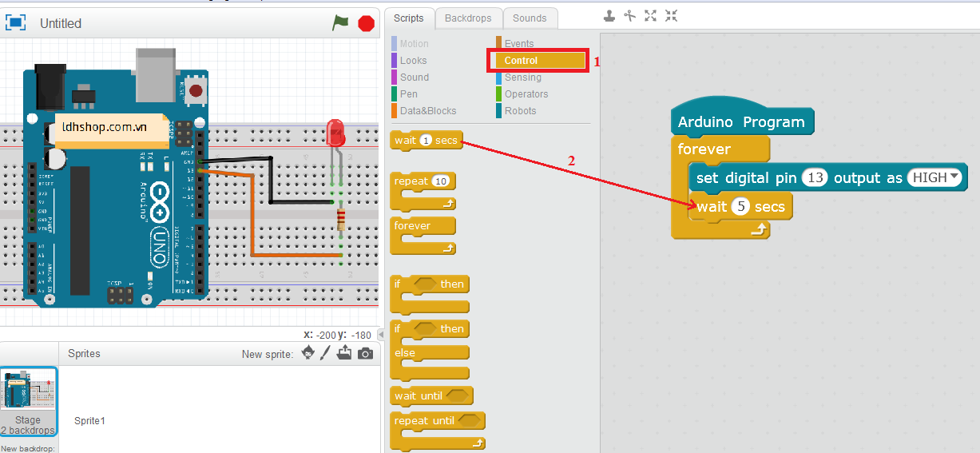This screenshot has width=980, height=453.
Task: Click the Sprites panel heading
Action: (84, 353)
